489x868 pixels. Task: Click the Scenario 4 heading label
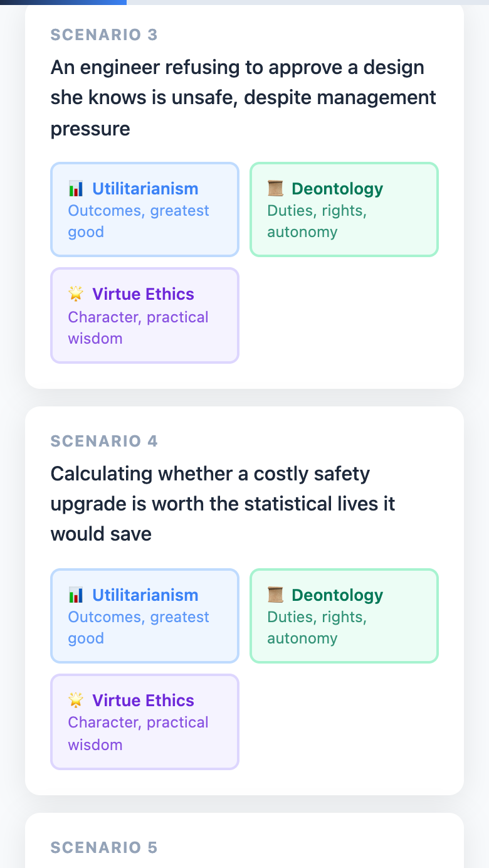coord(104,442)
